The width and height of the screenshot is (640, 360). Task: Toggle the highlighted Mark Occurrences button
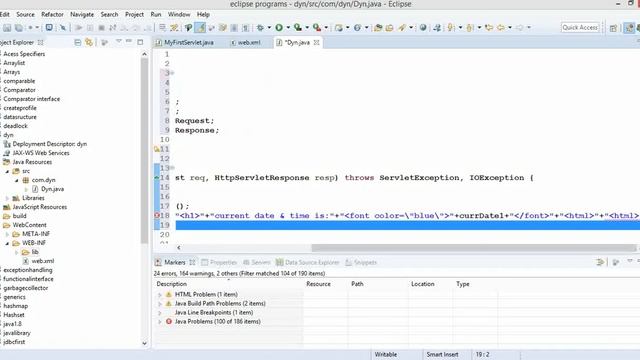[200, 28]
